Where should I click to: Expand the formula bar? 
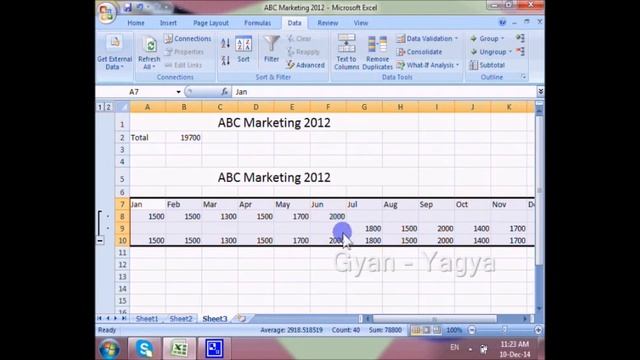pos(540,92)
